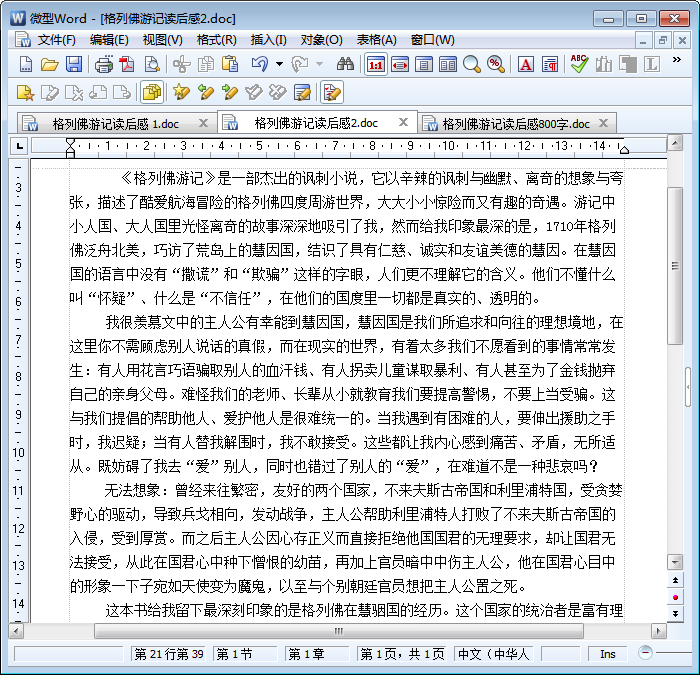This screenshot has height=675, width=700.
Task: Switch to single page view icon
Action: [x=424, y=65]
